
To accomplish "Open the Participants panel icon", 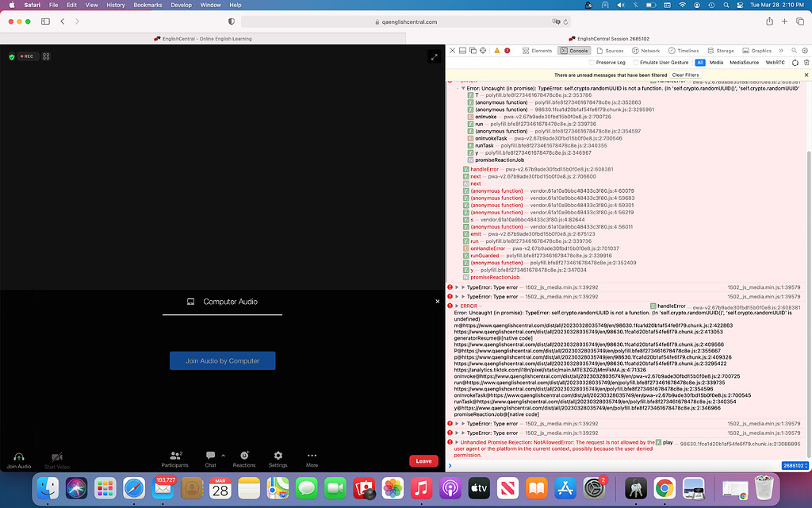I will pyautogui.click(x=175, y=455).
